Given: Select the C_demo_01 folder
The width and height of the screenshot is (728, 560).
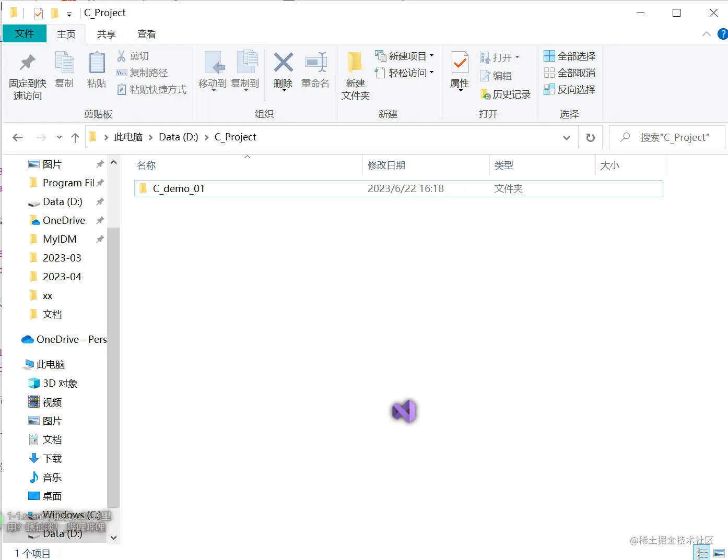Looking at the screenshot, I should point(398,188).
